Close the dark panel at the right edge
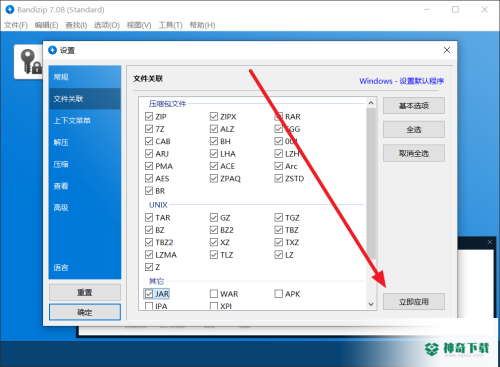Screen dimensions: 500x367 click(489, 242)
